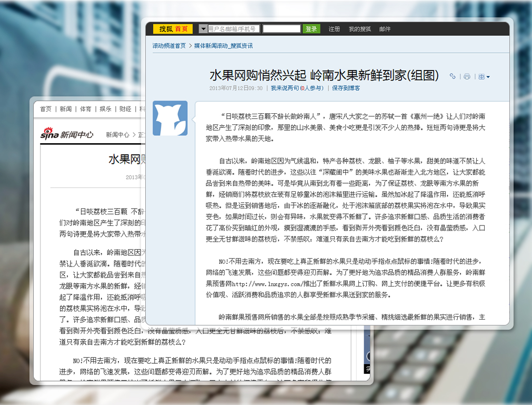Expand the share dropdown icon beside the Sohu article title

(x=484, y=77)
